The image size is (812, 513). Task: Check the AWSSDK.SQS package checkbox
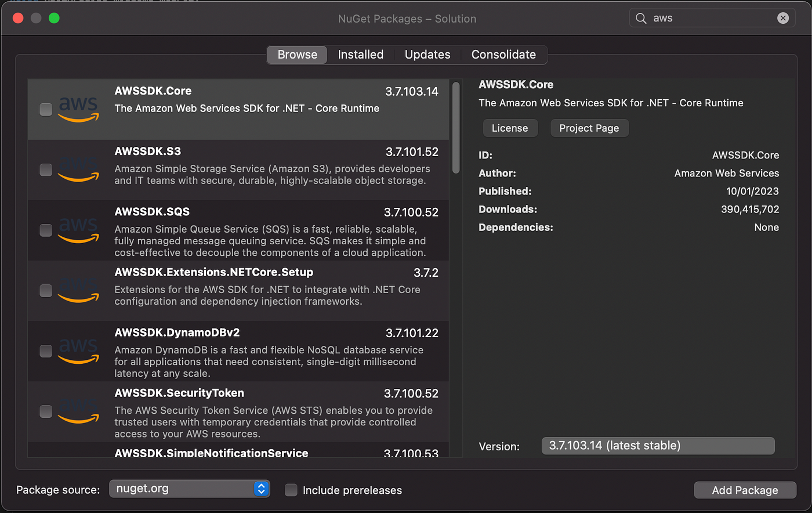pyautogui.click(x=46, y=230)
